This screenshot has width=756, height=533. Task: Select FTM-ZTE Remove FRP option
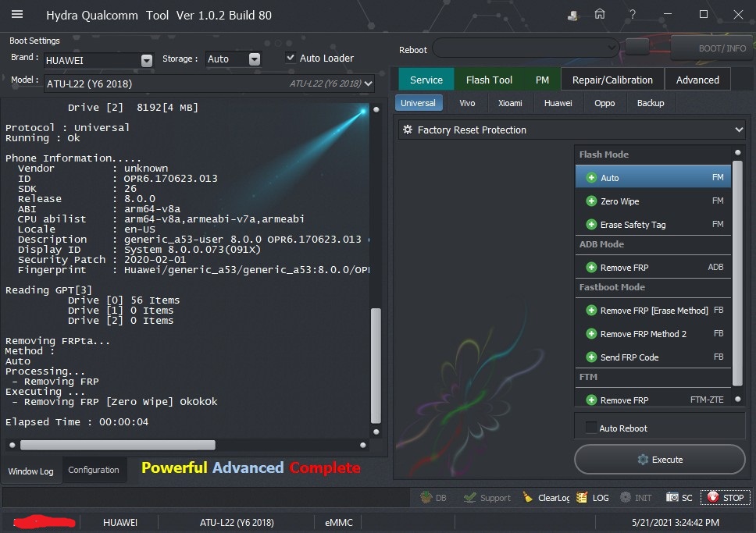[654, 400]
